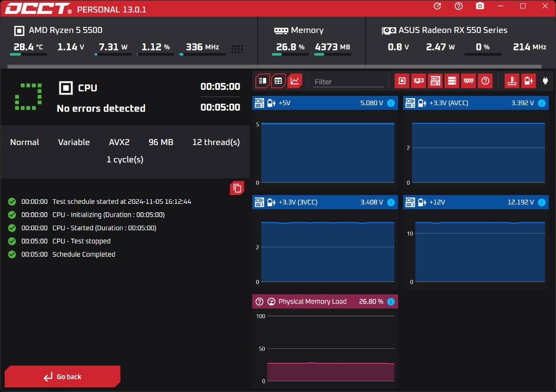Click the motherboard icon on the +5V header

pos(260,103)
